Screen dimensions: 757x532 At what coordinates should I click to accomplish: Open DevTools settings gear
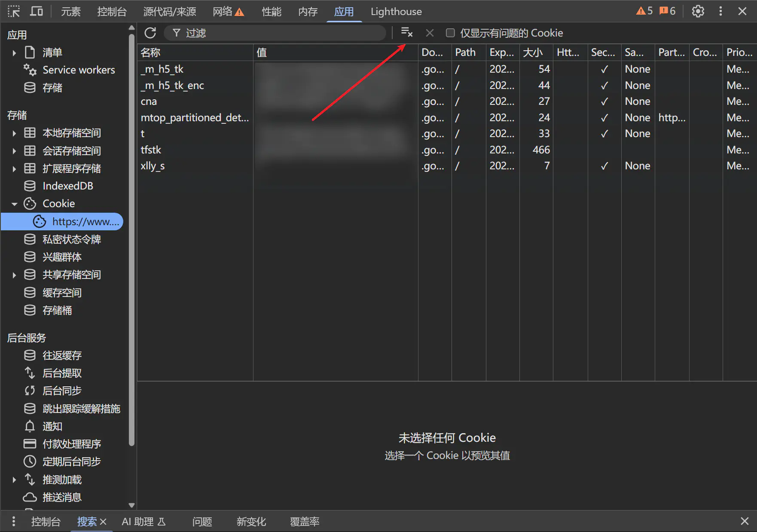[698, 11]
